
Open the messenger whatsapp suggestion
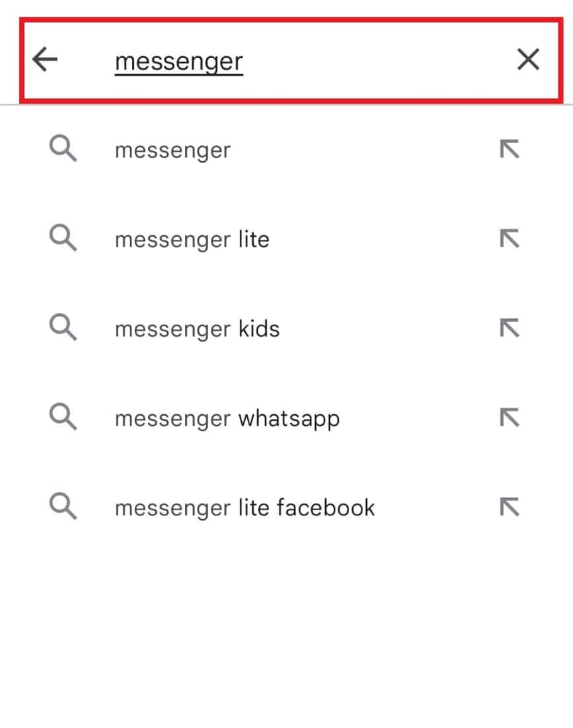(x=227, y=417)
